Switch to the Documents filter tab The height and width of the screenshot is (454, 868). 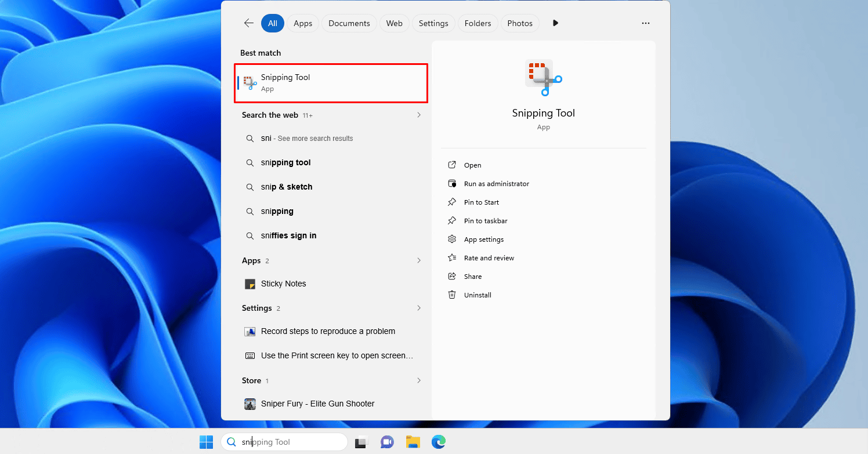click(x=349, y=23)
